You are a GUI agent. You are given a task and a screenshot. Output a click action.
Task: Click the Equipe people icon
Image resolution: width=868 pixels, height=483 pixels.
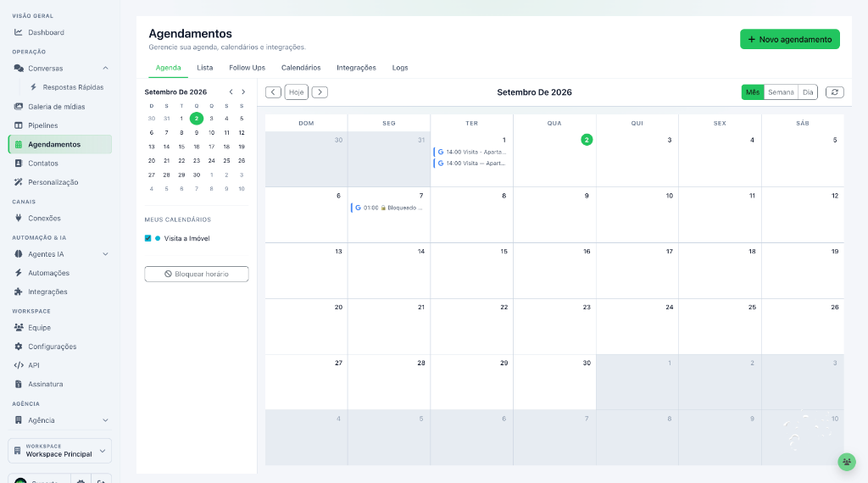(19, 328)
